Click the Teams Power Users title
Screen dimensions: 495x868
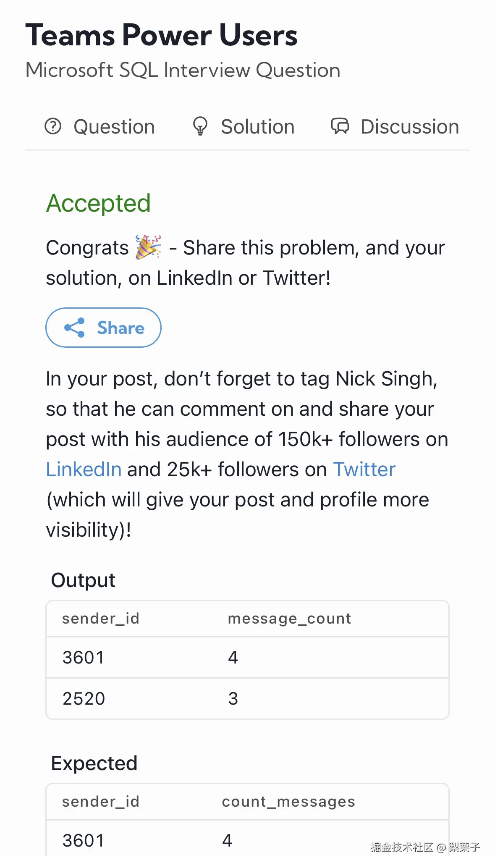point(162,35)
